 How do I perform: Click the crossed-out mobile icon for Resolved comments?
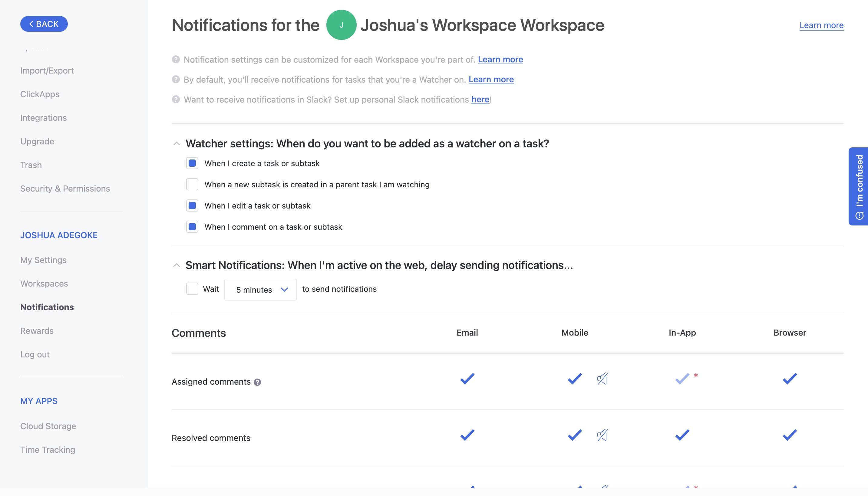click(x=602, y=436)
